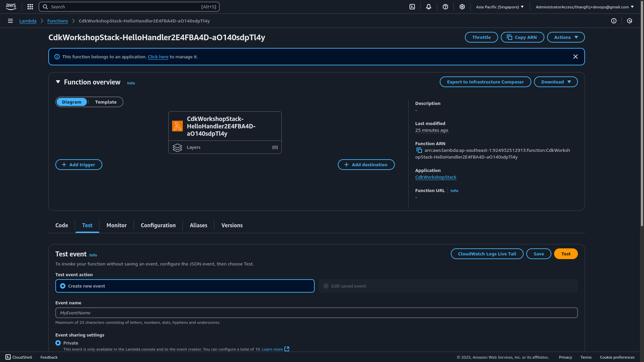Click the Copy ARN button
Viewport: 644px width, 362px height.
pyautogui.click(x=523, y=37)
